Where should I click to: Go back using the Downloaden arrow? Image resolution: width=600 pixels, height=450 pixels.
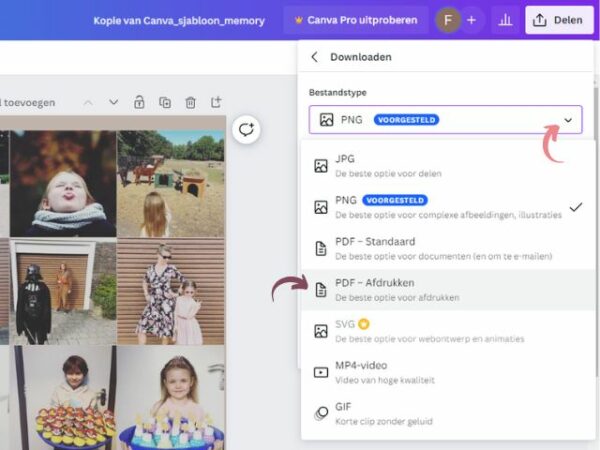[314, 57]
